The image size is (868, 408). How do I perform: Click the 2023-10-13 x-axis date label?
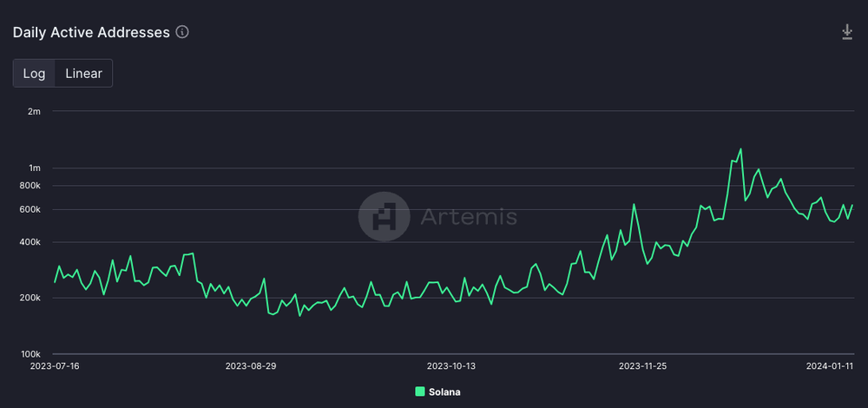click(x=451, y=366)
